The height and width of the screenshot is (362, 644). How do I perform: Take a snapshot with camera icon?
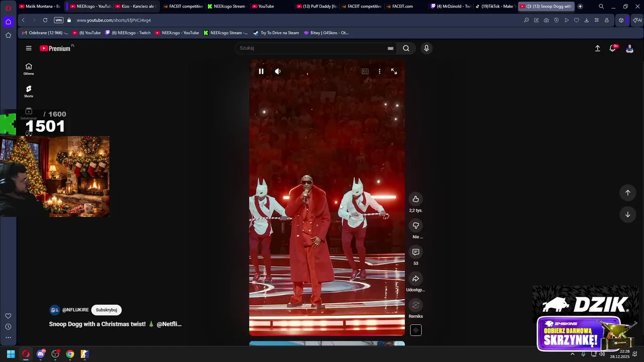(x=546, y=20)
